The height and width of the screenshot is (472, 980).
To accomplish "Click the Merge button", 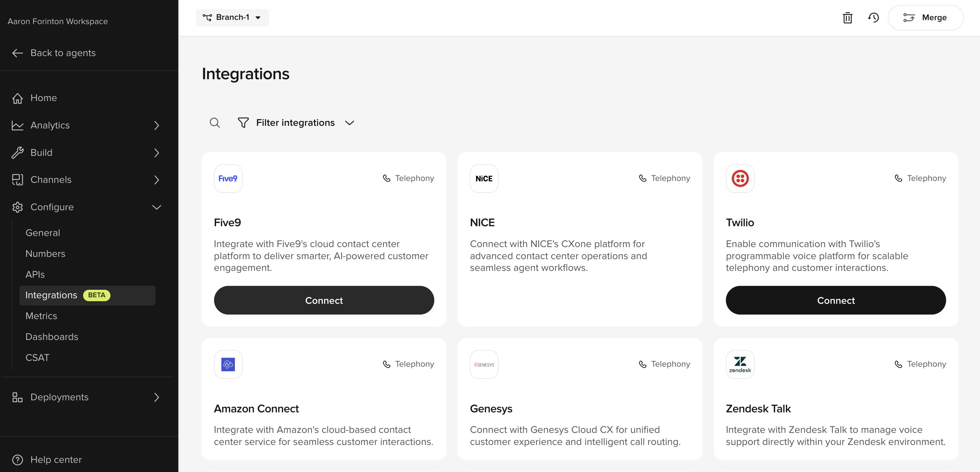I will point(926,17).
